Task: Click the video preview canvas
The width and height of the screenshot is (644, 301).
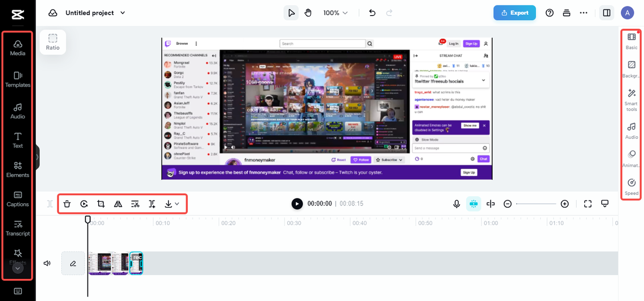Action: (x=327, y=108)
